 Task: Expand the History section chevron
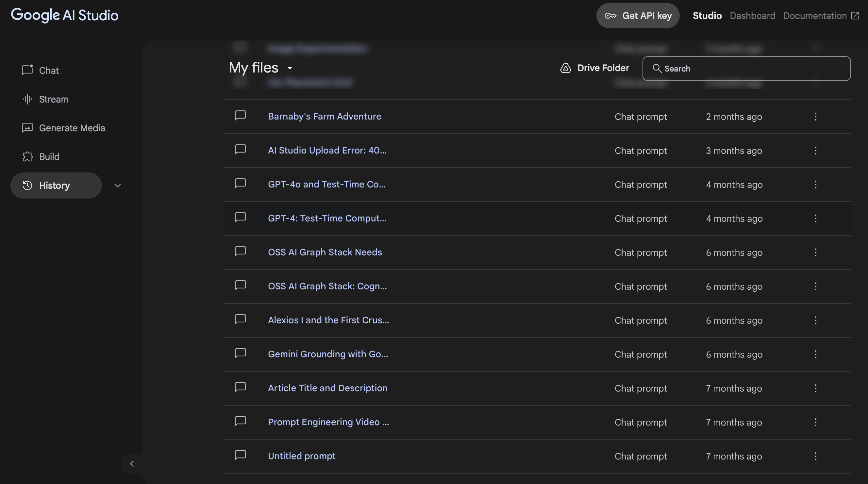pos(118,186)
